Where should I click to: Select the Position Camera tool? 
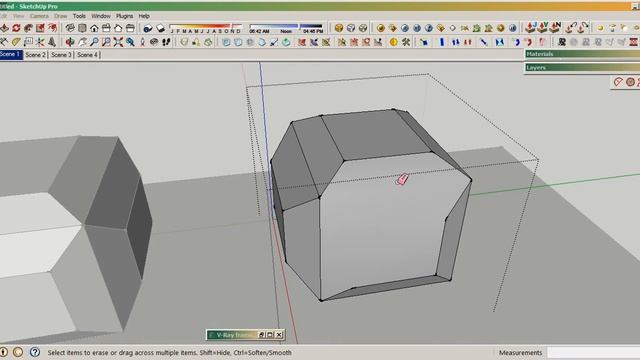pyautogui.click(x=142, y=42)
